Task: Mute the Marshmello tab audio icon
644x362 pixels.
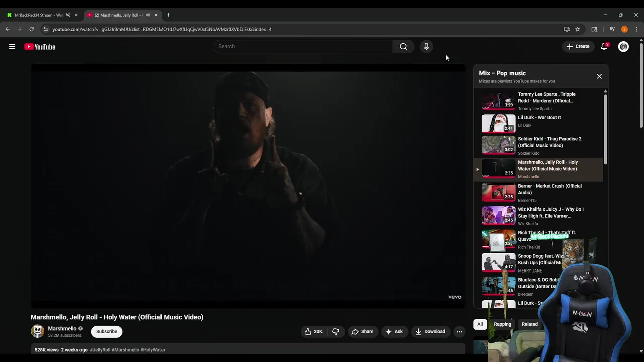Action: coord(148,15)
